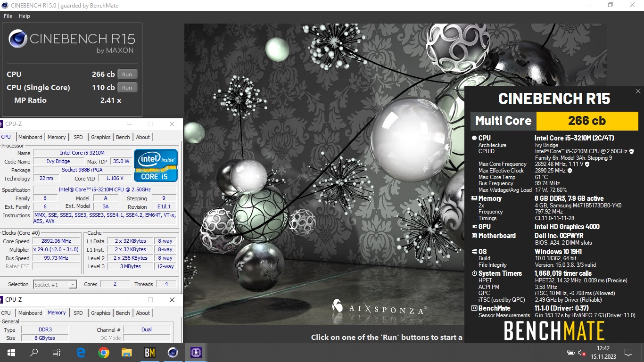Click the Channel # Dual field

pyautogui.click(x=147, y=329)
